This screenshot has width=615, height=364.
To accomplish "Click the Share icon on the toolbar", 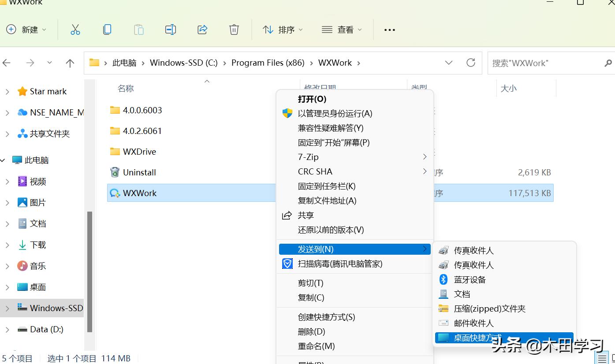I will click(202, 30).
